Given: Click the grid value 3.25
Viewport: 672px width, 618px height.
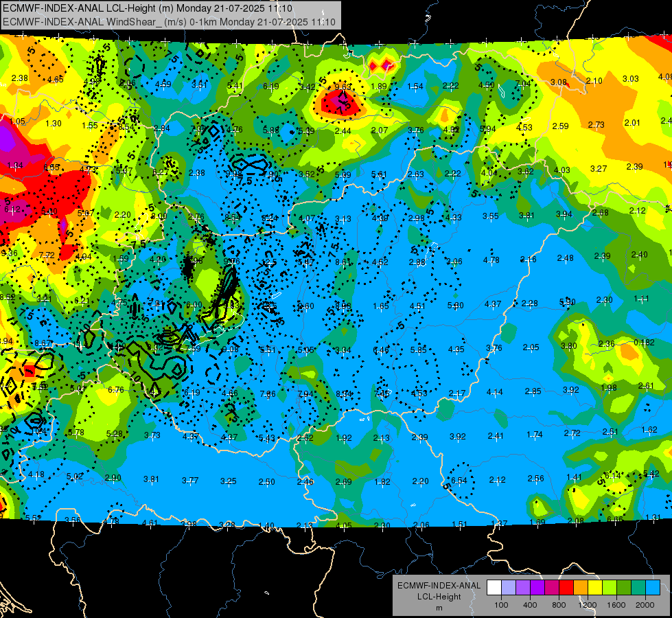Looking at the screenshot, I should pos(228,481).
